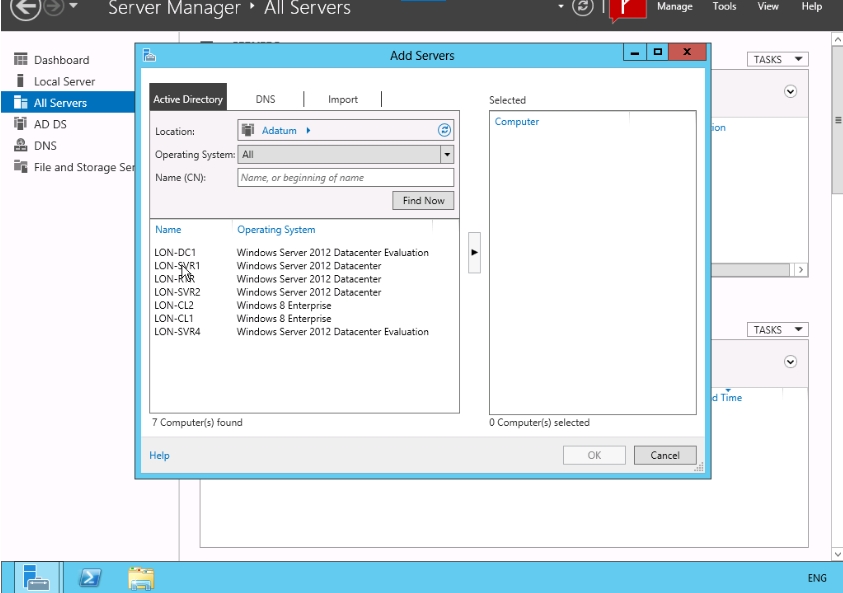Screen dimensions: 843x593
Task: Select LON-SVR1 in the results list
Action: [304, 266]
